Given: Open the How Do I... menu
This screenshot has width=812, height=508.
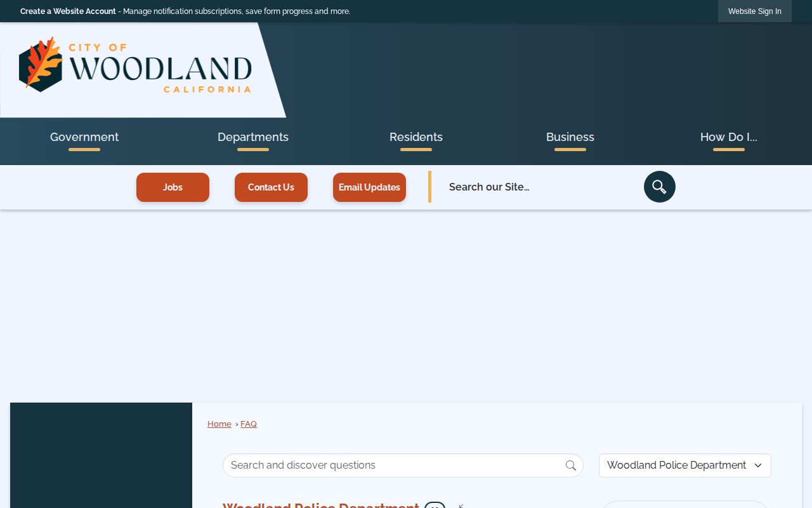Looking at the screenshot, I should [729, 137].
